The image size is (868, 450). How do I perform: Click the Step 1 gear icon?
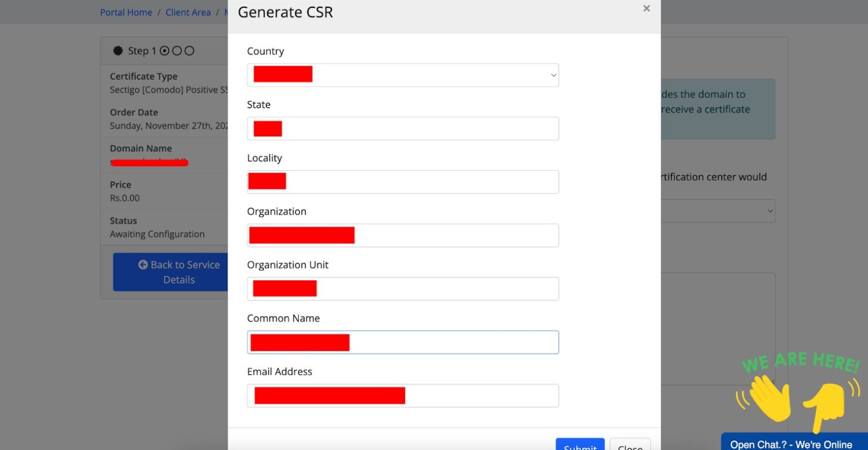[118, 51]
